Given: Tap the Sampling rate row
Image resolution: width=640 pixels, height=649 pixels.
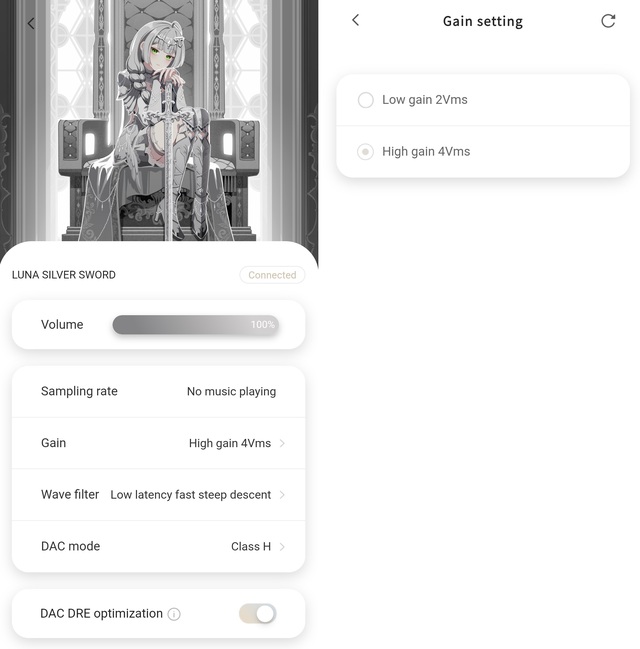Looking at the screenshot, I should pyautogui.click(x=159, y=391).
